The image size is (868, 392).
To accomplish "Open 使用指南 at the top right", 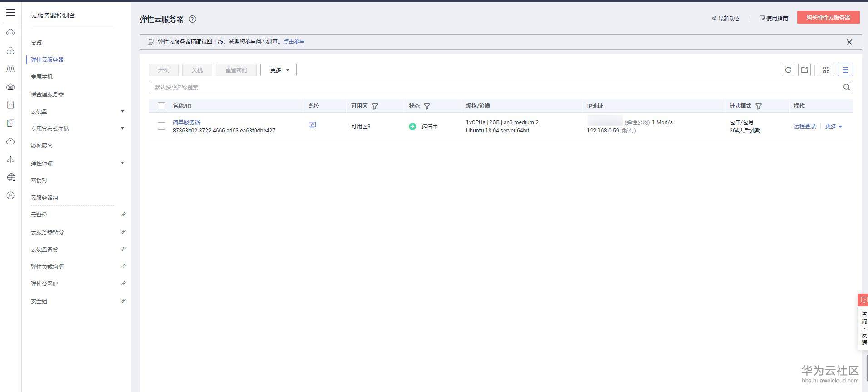I will 774,18.
